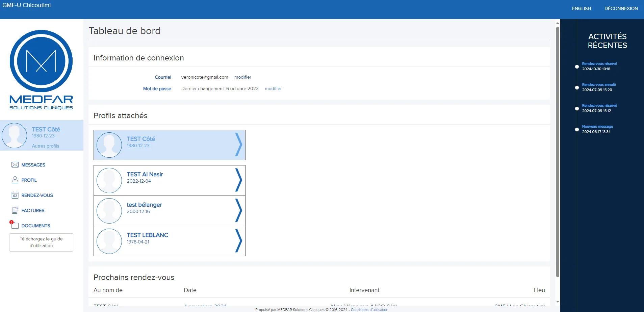Open TEST Côté profile via chevron arrow
This screenshot has width=644, height=312.
tap(238, 145)
